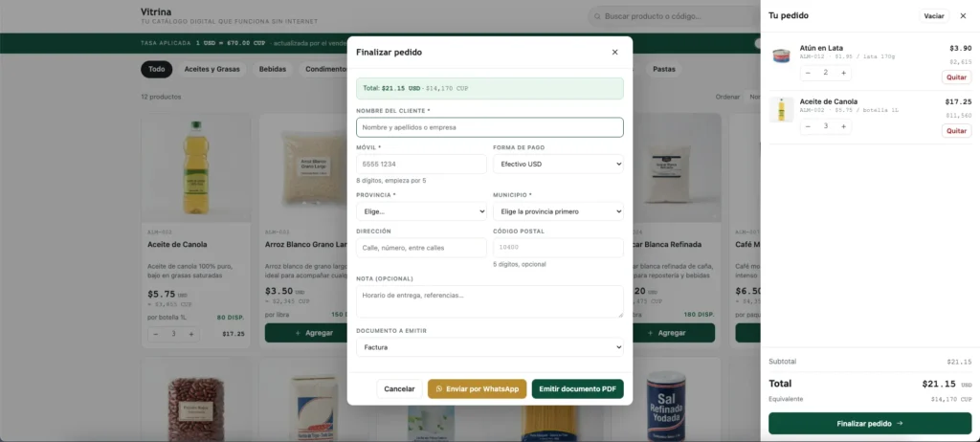The height and width of the screenshot is (442, 980).
Task: Remove Aceite de Canola with Quitar
Action: 956,131
